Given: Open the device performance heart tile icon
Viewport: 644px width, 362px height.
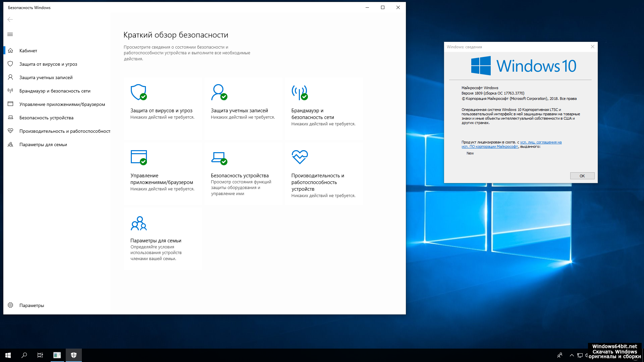Looking at the screenshot, I should (x=300, y=157).
